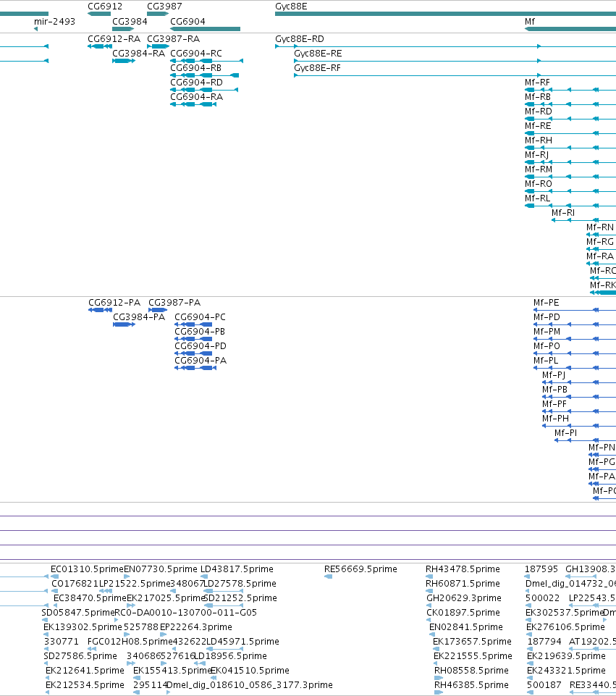616x696 pixels.
Task: Click transcript Mf-RD
Action: (539, 112)
